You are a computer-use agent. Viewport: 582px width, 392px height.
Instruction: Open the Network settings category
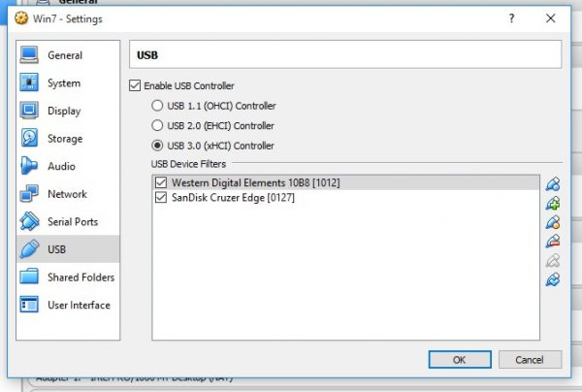coord(68,194)
